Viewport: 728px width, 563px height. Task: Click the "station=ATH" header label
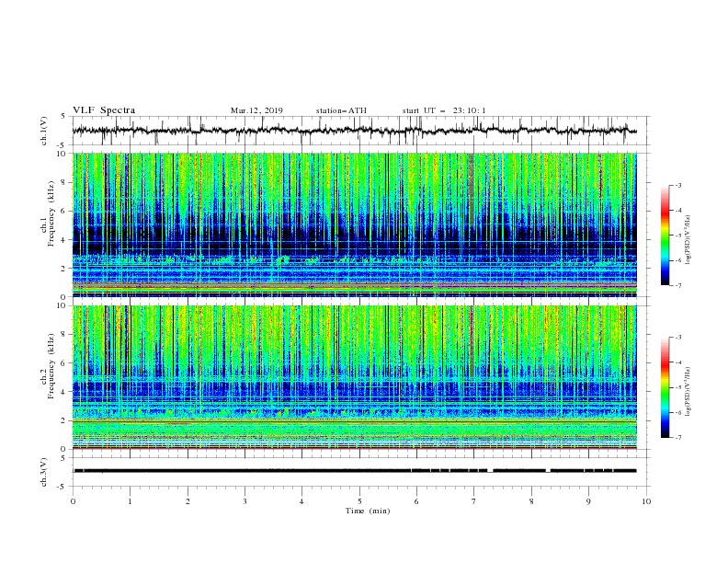pos(341,110)
